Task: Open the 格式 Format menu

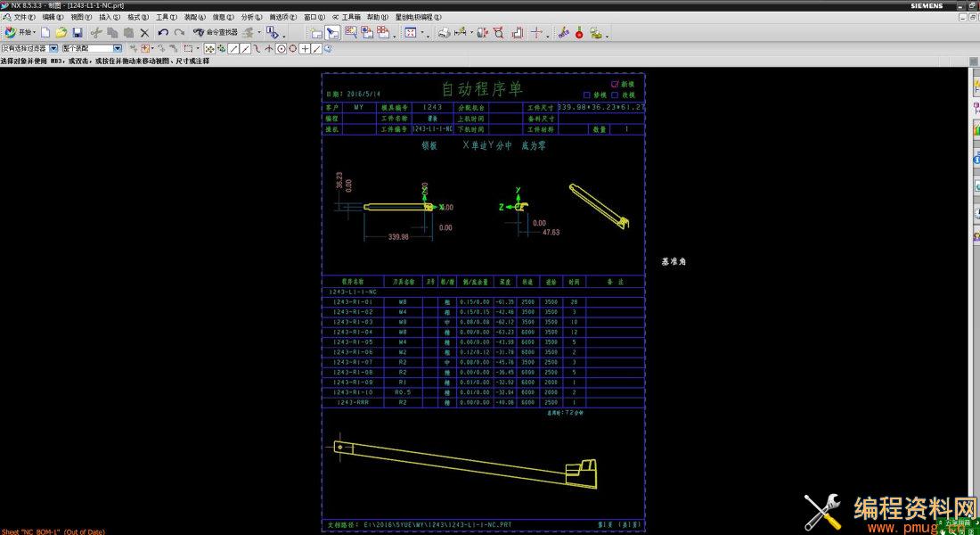Action: tap(137, 17)
